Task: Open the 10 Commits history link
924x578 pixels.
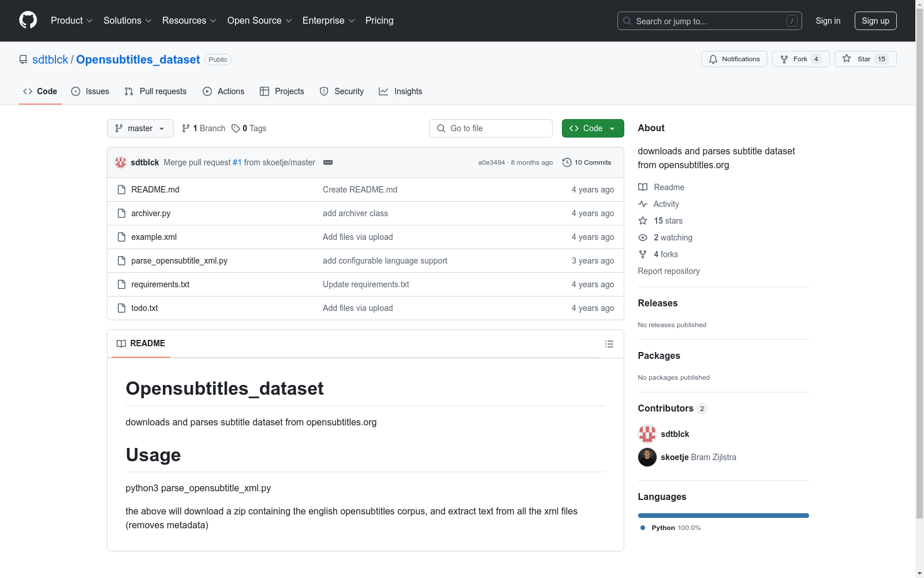Action: coord(587,162)
